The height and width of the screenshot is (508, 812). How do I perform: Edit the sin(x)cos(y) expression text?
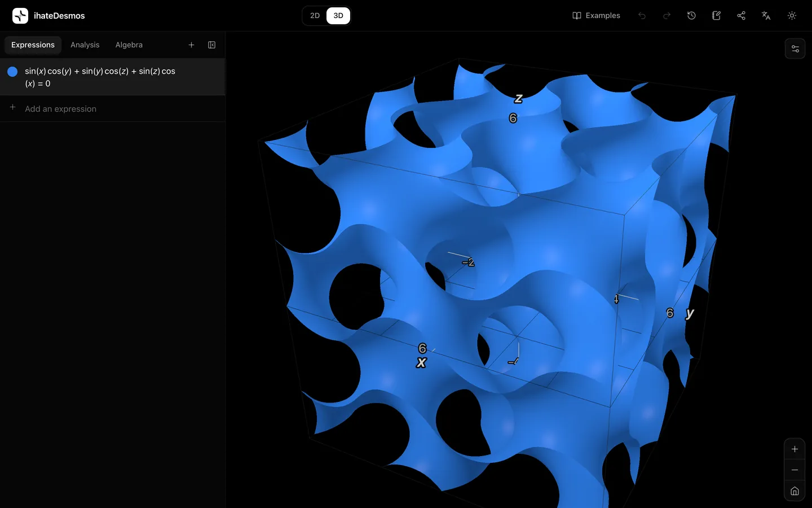[x=100, y=77]
